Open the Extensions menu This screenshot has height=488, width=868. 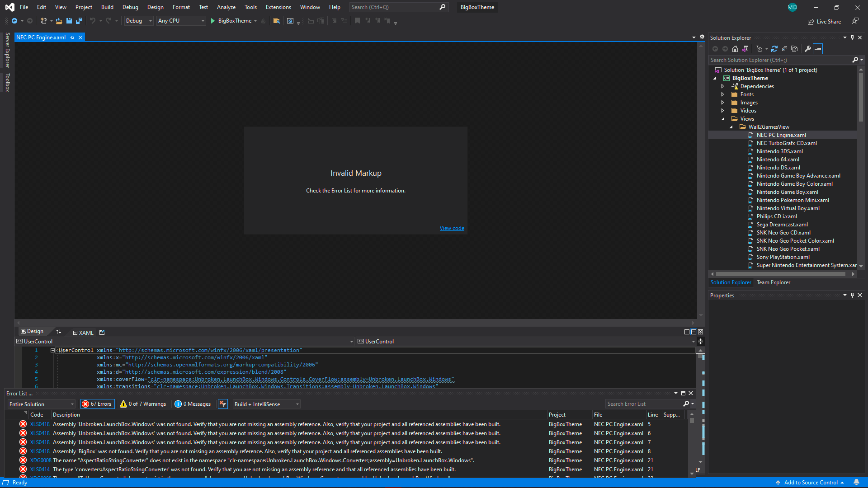278,7
